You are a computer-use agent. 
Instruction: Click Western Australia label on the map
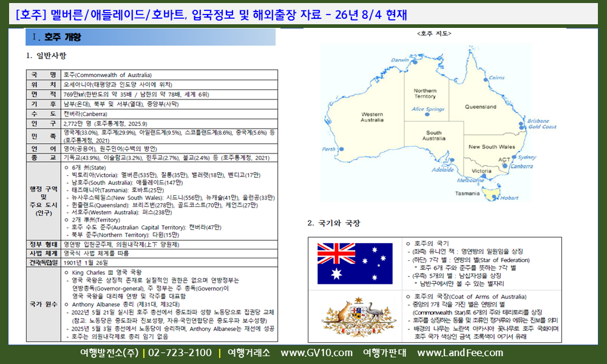pos(372,117)
